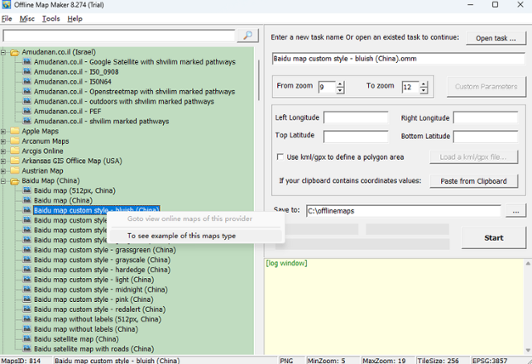Screen dimensions: 532x364
Task: Click map icon beside Amudanan.co.il - I50N64
Action: click(27, 81)
